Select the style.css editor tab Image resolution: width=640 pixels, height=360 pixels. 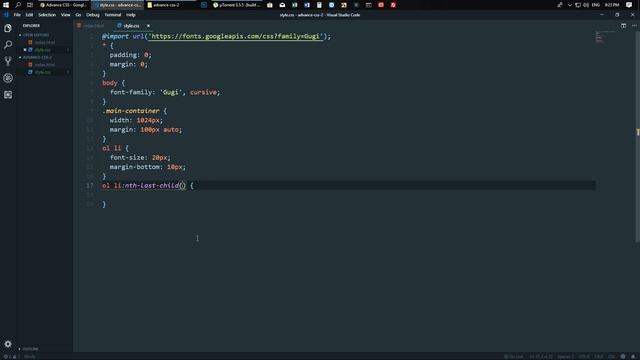131,26
